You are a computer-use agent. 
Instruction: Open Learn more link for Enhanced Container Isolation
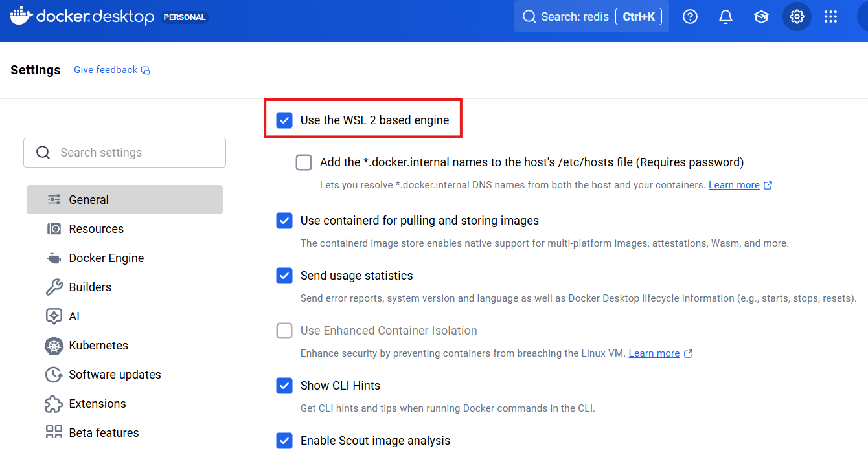point(654,353)
